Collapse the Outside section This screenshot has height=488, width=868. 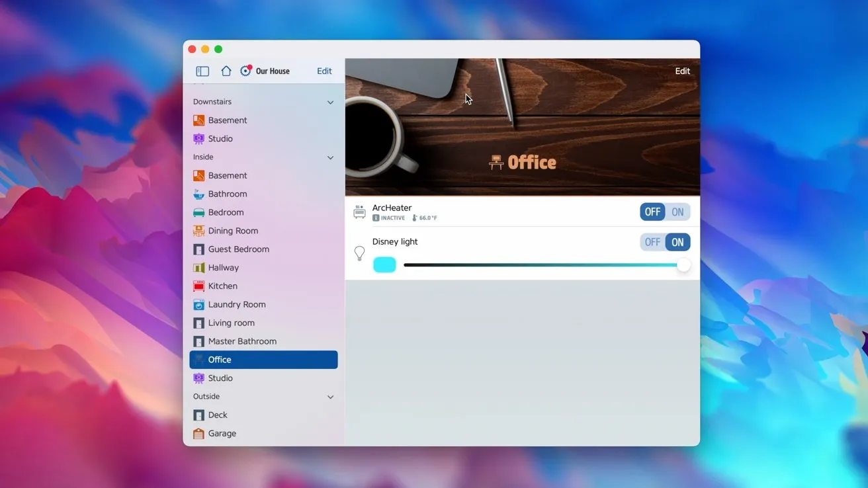point(330,397)
